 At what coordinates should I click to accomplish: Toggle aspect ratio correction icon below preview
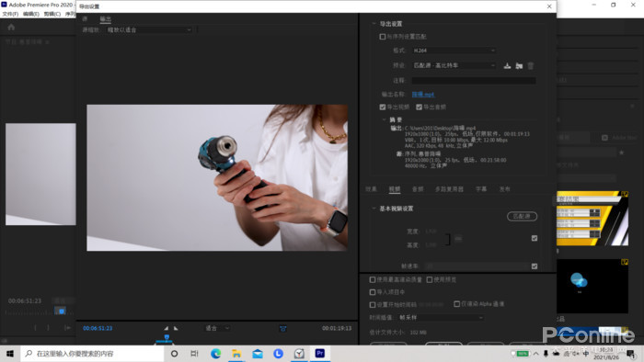click(x=283, y=328)
